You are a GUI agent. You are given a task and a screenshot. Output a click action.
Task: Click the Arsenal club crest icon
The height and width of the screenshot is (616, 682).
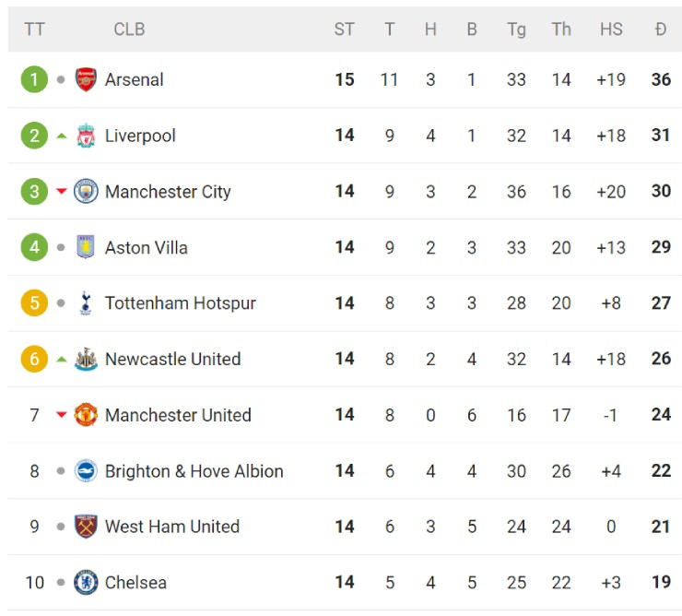[86, 79]
